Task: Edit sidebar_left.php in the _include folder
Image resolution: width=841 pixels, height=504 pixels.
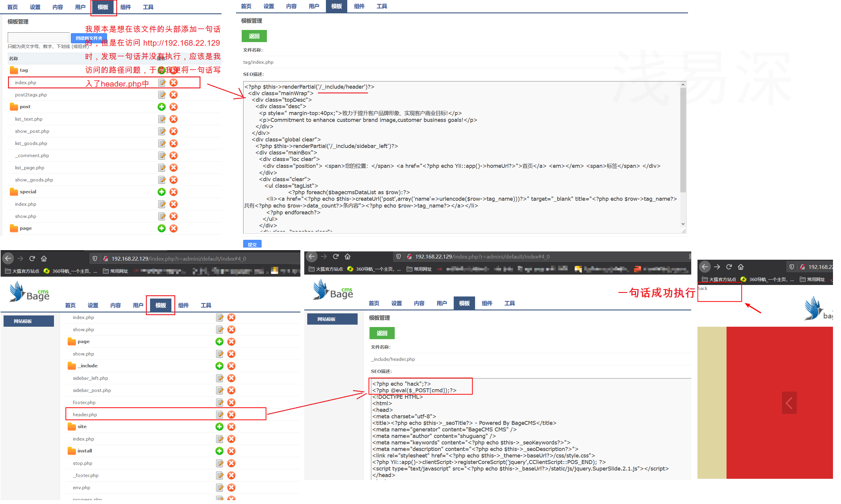Action: [x=220, y=378]
